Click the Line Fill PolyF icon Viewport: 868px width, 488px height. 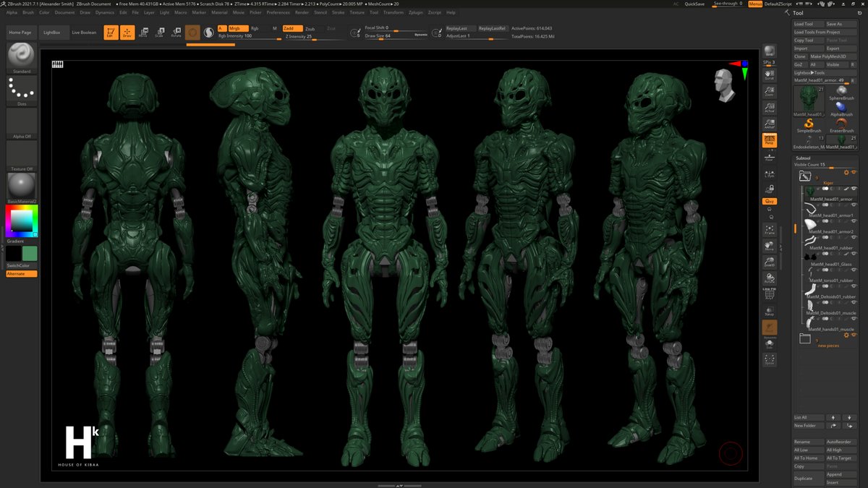[x=770, y=296]
